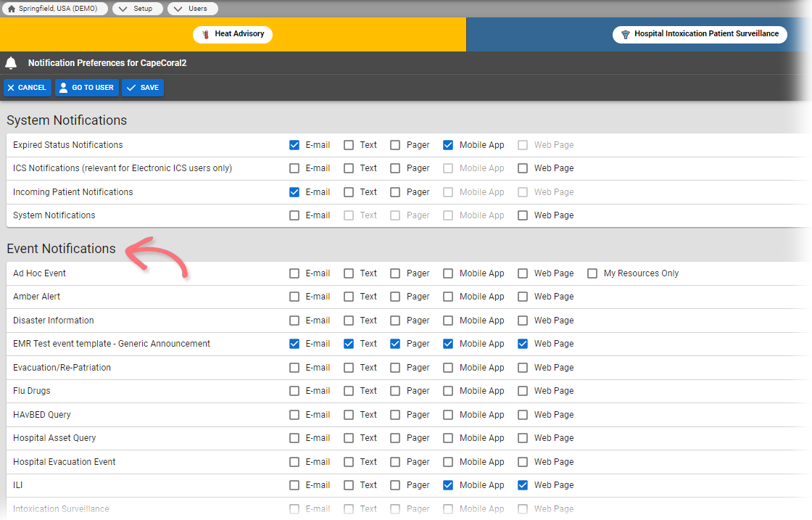Screen dimensions: 812x520
Task: Open the Heat Advisory banner
Action: pos(233,34)
